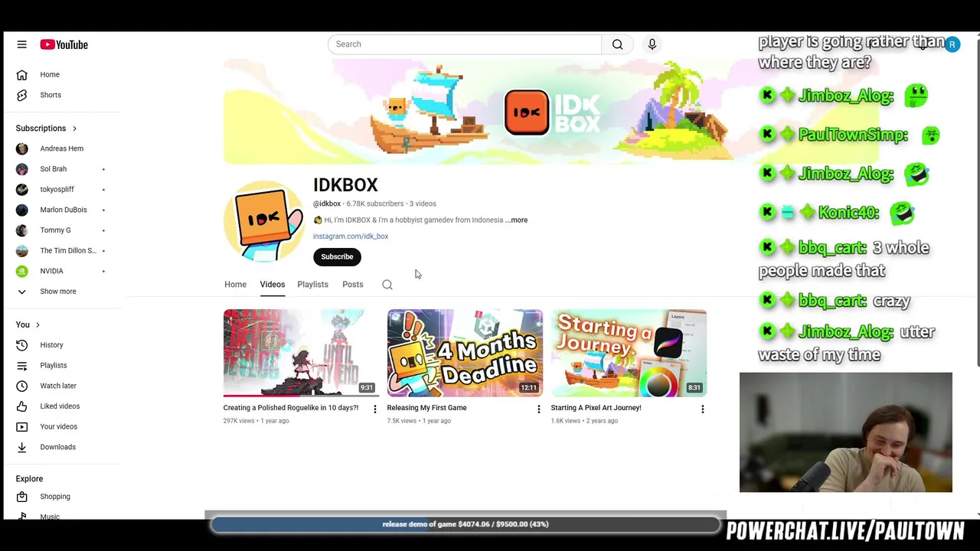Open options for Releasing My First Game
This screenshot has width=980, height=551.
pyautogui.click(x=538, y=409)
